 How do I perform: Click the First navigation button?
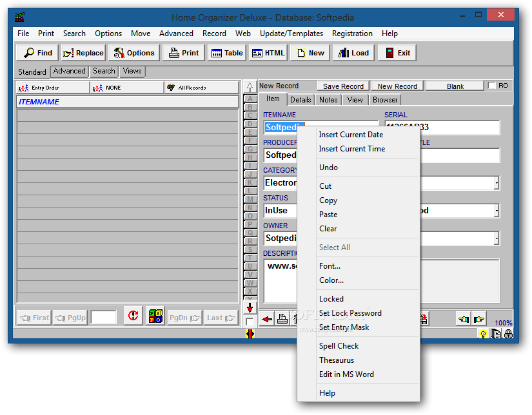click(34, 318)
